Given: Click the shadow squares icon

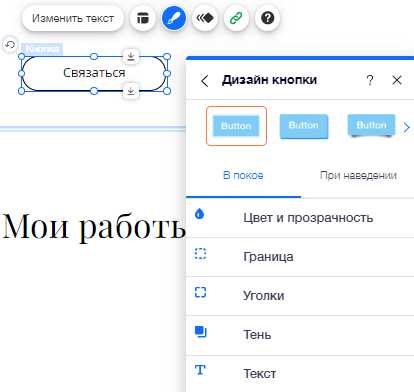Looking at the screenshot, I should point(201,332).
